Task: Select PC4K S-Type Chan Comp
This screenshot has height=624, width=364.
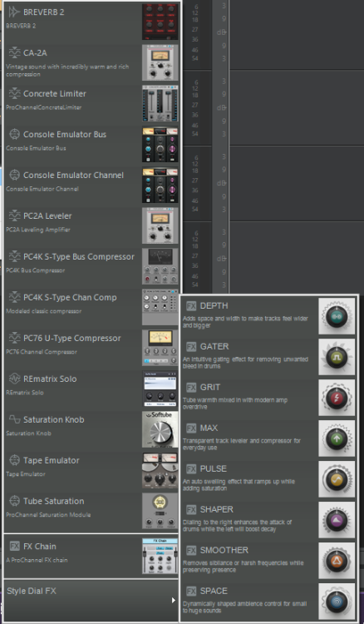Action: (x=91, y=308)
